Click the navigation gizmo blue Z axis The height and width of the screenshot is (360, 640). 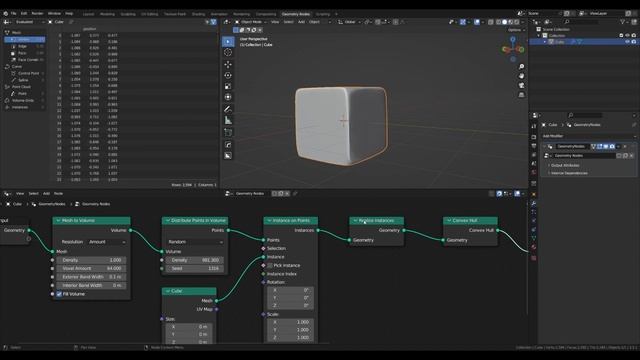(513, 40)
